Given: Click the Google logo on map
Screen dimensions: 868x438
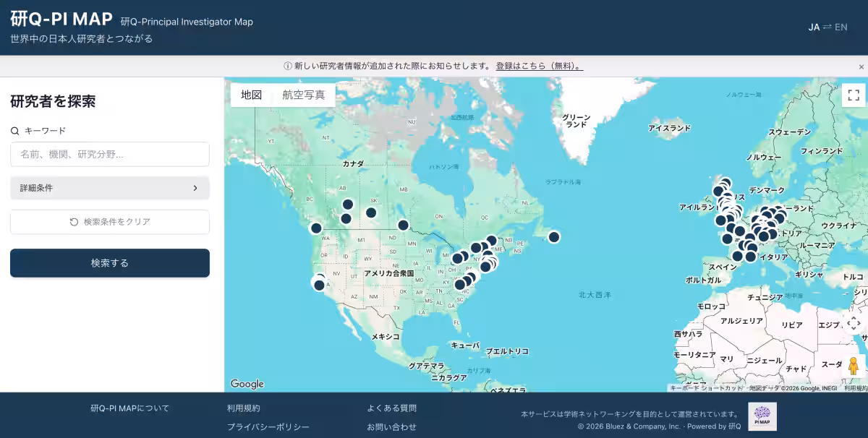Looking at the screenshot, I should [247, 384].
